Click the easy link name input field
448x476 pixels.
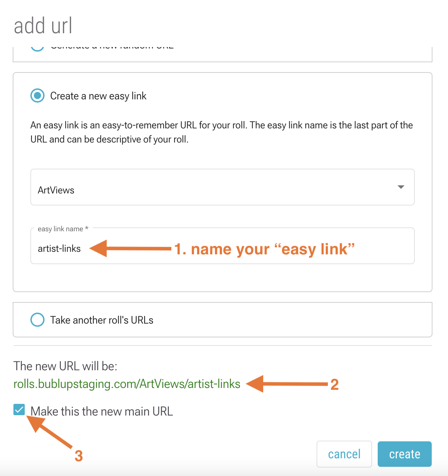(x=223, y=246)
